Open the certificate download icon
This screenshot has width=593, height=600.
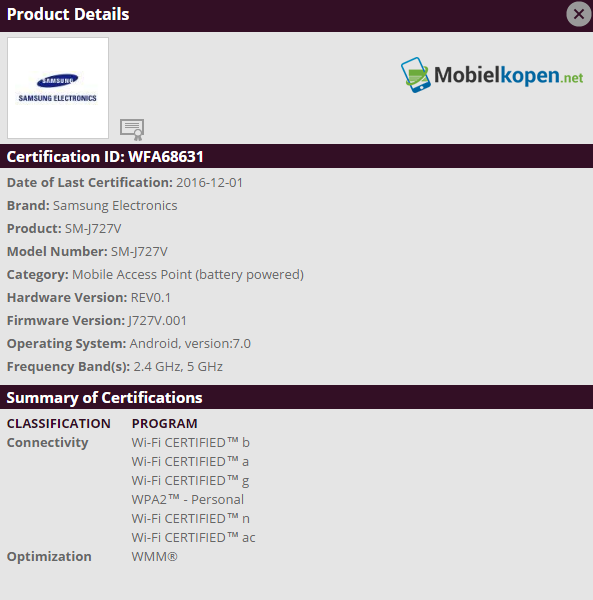[x=132, y=129]
